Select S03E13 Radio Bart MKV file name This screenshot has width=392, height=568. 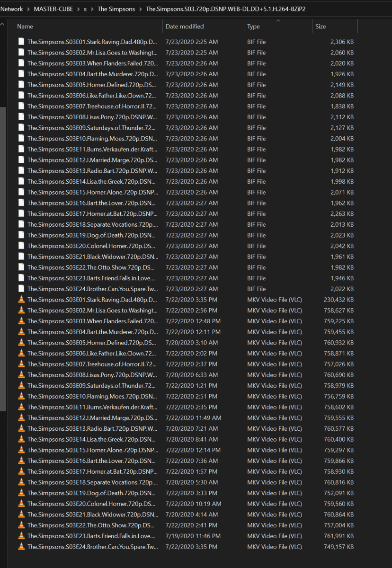92,428
